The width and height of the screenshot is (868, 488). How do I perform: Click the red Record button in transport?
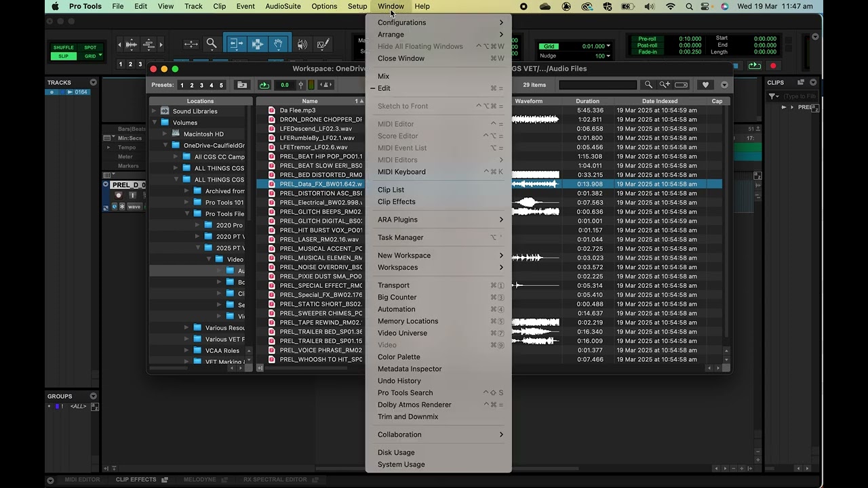coord(773,66)
